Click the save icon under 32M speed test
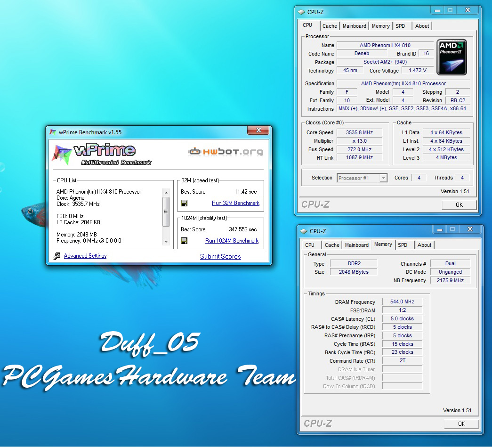The width and height of the screenshot is (492, 448). coord(184,203)
